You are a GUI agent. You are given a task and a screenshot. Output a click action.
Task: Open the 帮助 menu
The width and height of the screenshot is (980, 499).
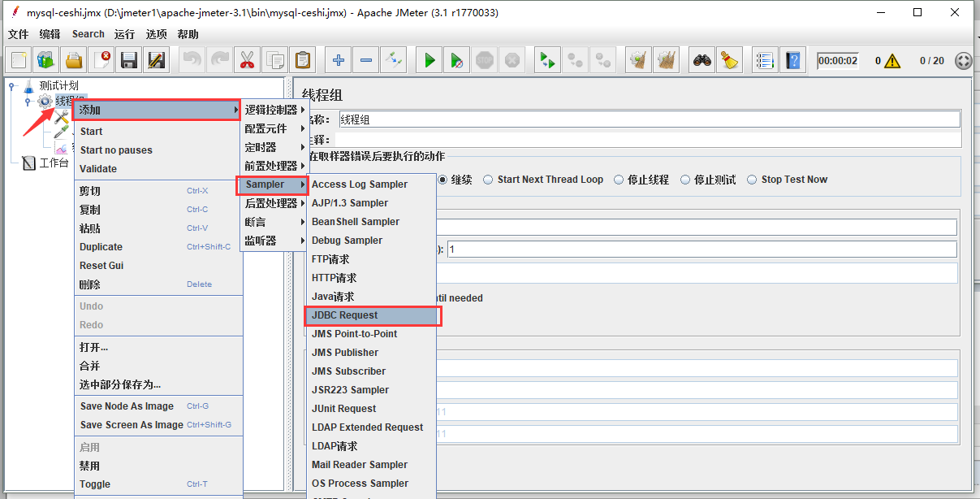click(x=188, y=34)
